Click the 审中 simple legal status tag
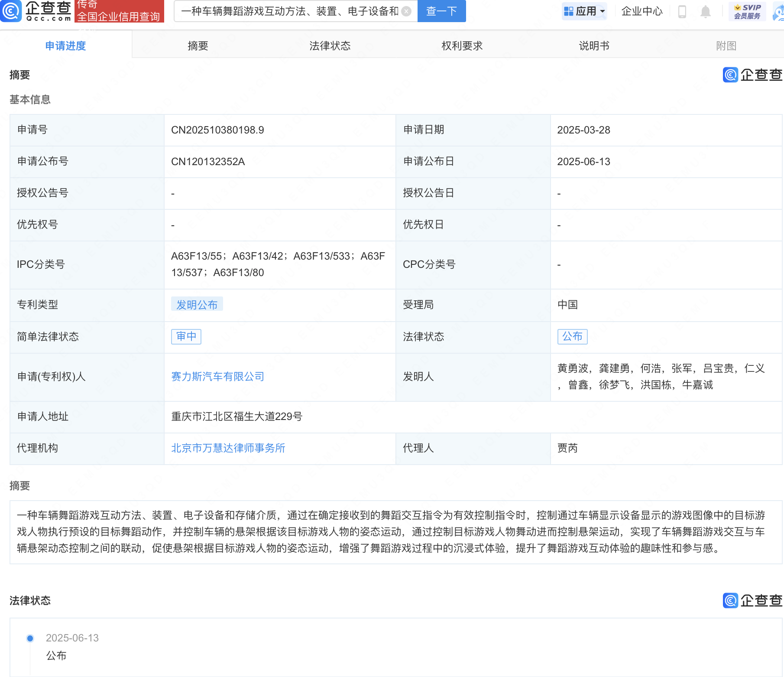 pos(186,336)
